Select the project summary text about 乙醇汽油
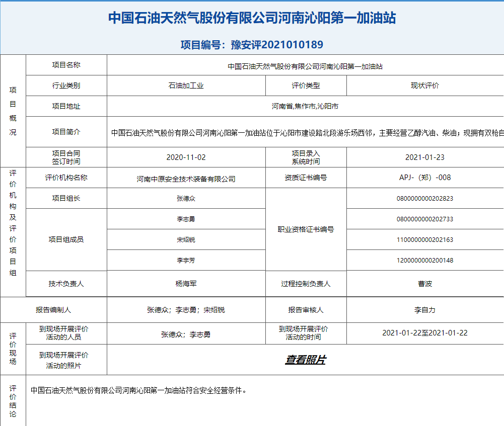This screenshot has width=504, height=426. (x=307, y=133)
